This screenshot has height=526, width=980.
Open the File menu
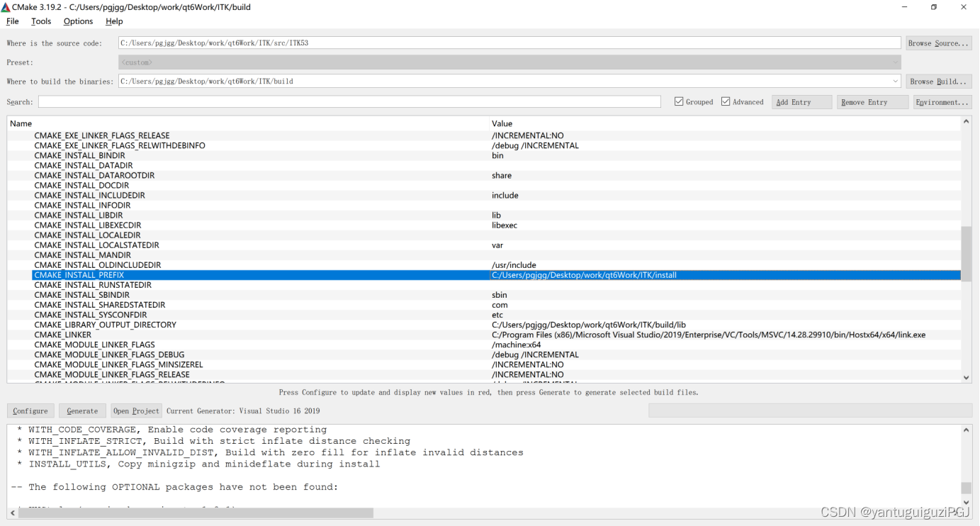point(12,21)
